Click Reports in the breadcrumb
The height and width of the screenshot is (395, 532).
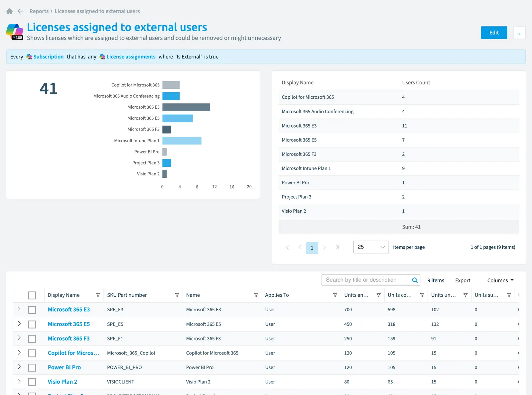click(x=39, y=11)
